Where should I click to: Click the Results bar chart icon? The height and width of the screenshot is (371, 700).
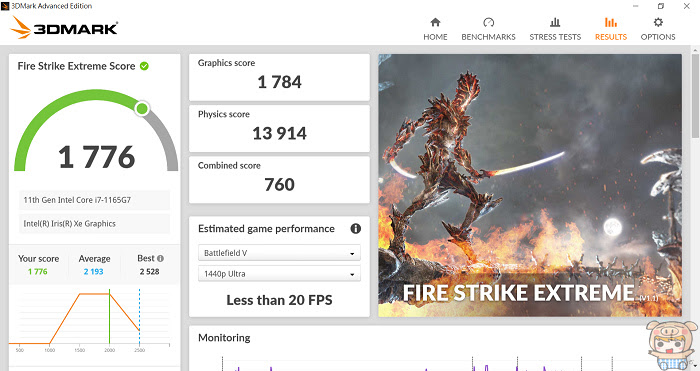point(611,22)
